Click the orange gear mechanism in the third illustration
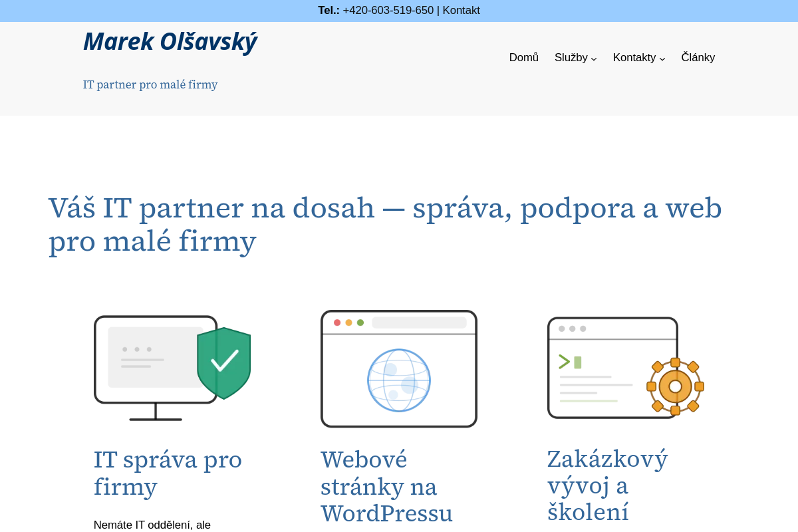This screenshot has height=532, width=798. (x=676, y=386)
